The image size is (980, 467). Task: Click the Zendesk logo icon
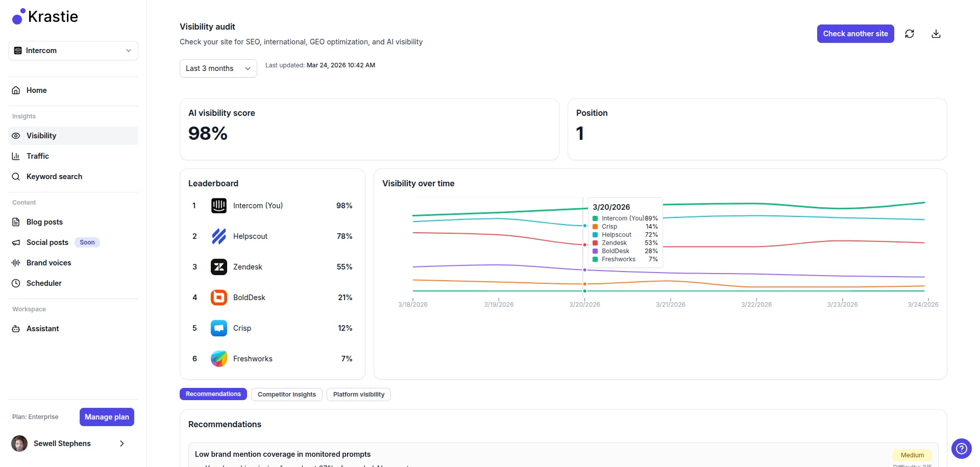pyautogui.click(x=219, y=267)
